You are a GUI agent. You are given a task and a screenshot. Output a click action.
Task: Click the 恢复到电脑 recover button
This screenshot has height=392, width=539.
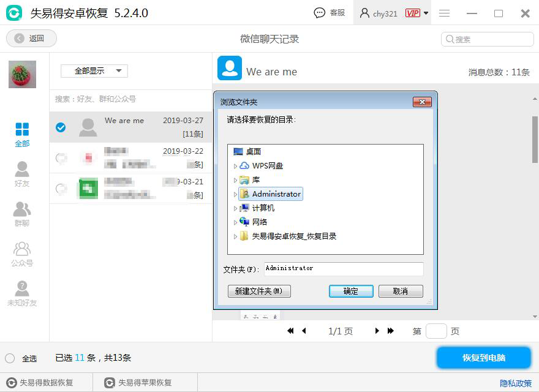(483, 358)
